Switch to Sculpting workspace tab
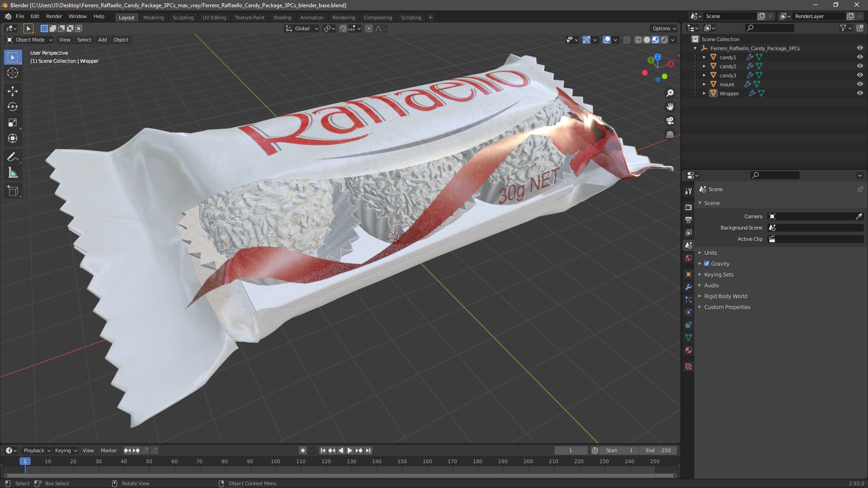Image resolution: width=868 pixels, height=488 pixels. coord(183,18)
